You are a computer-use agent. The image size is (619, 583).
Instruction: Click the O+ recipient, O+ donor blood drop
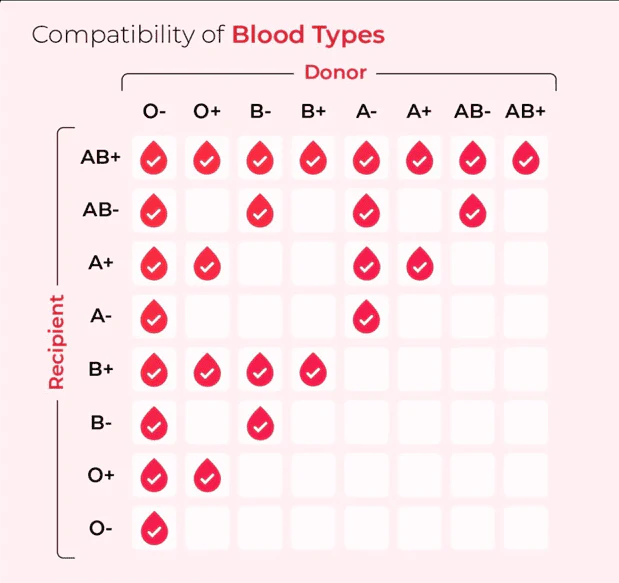tap(206, 477)
